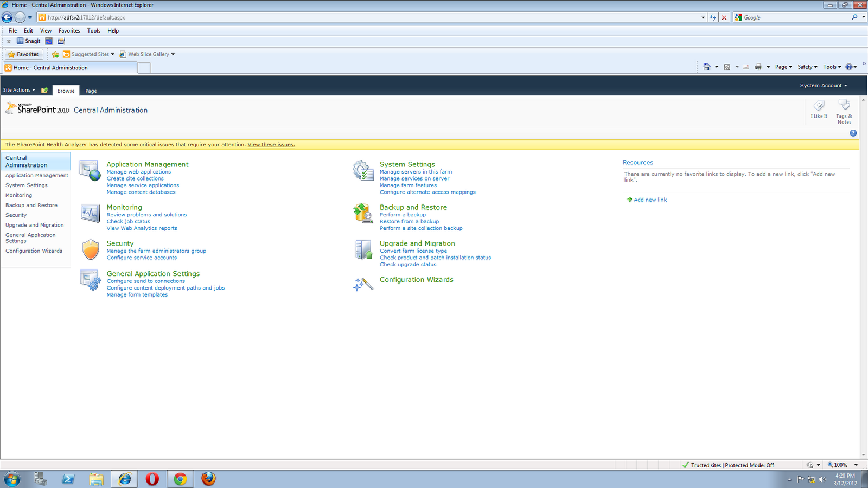
Task: Click the Configuration Wizards magic wand icon
Action: click(362, 283)
